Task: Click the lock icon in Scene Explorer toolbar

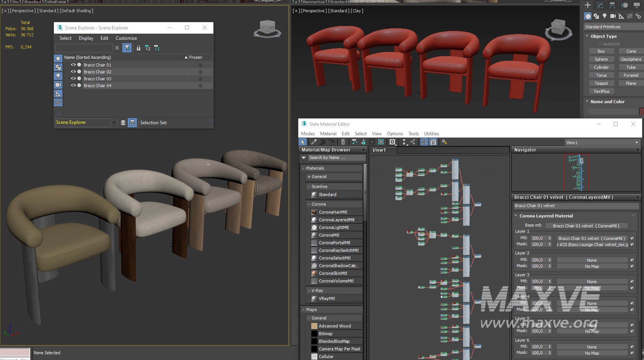Action: (138, 48)
